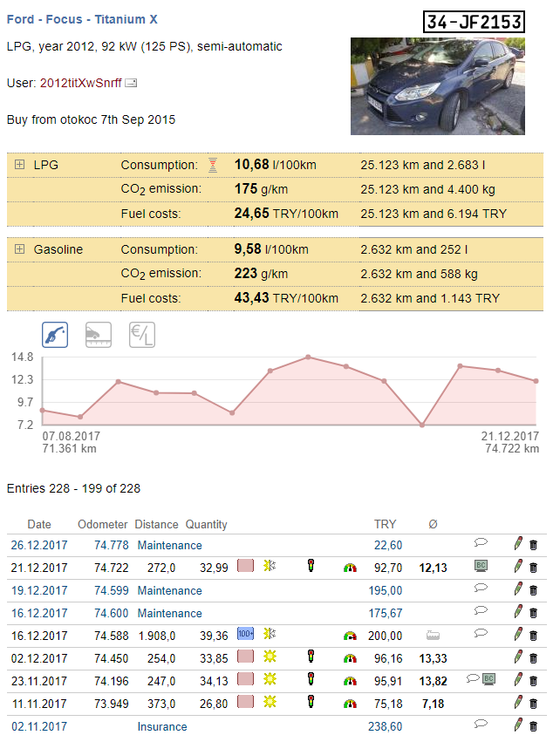The height and width of the screenshot is (735, 560).
Task: Send message via envelope icon beside username
Action: [131, 83]
